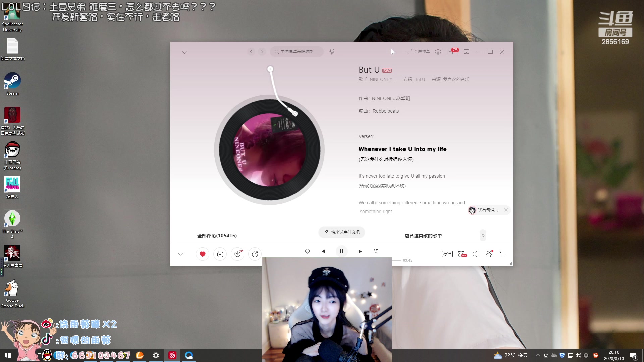Screen dimensions: 644x362
Task: Open the MV badge next to But U
Action: tap(387, 71)
